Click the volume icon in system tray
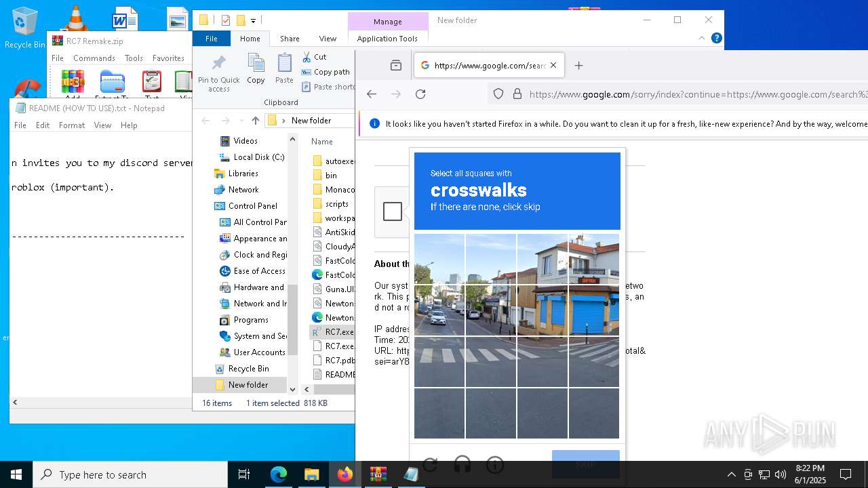Screen dimensions: 868x488 pos(780,474)
